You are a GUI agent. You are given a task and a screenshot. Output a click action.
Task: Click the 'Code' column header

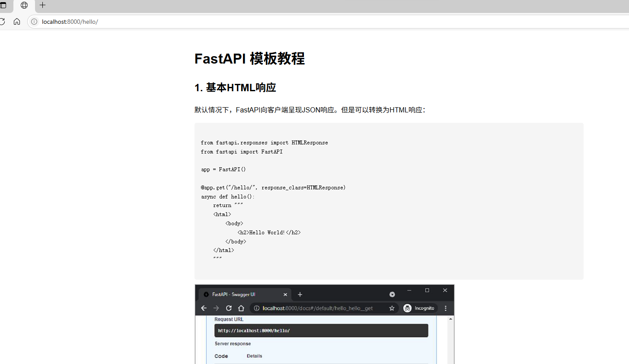tap(221, 356)
